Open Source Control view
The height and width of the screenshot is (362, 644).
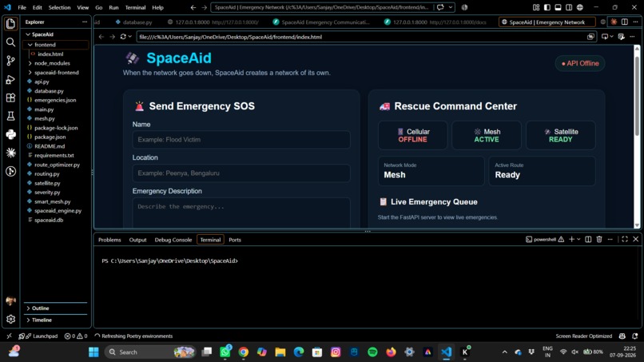tap(10, 61)
